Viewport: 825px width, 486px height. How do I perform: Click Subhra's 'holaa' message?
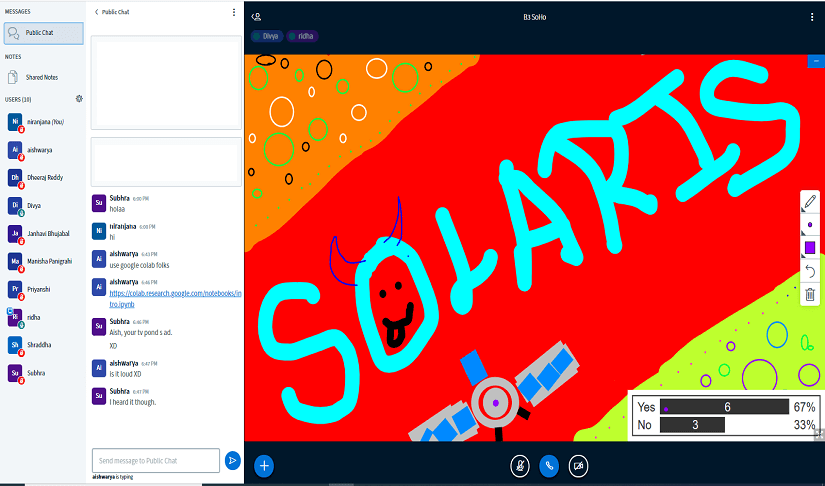117,209
